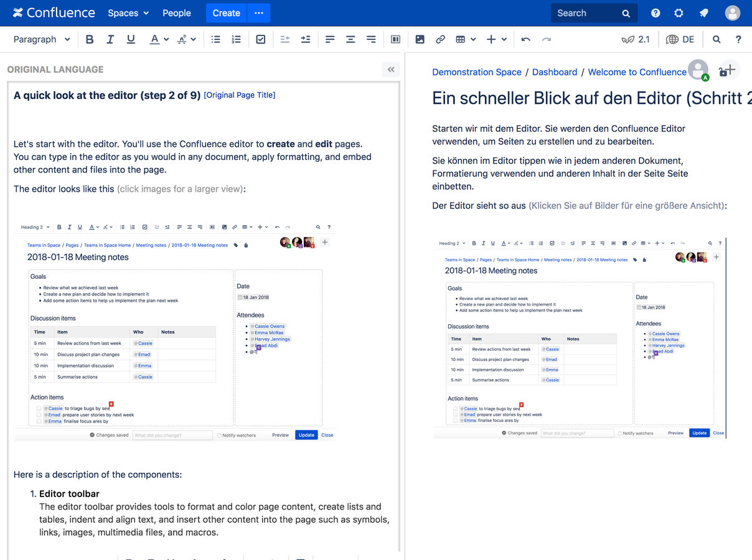Open the 2.1 version indicator
Image resolution: width=752 pixels, height=560 pixels.
pos(636,39)
